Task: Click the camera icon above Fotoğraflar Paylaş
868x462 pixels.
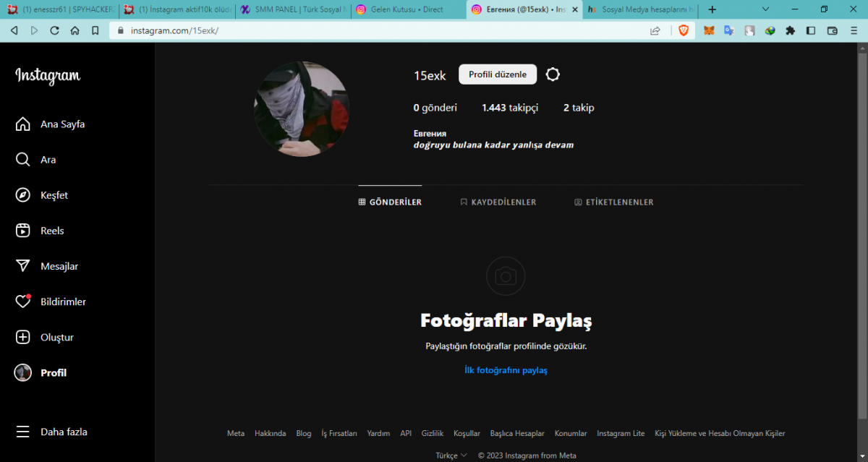Action: pos(506,276)
